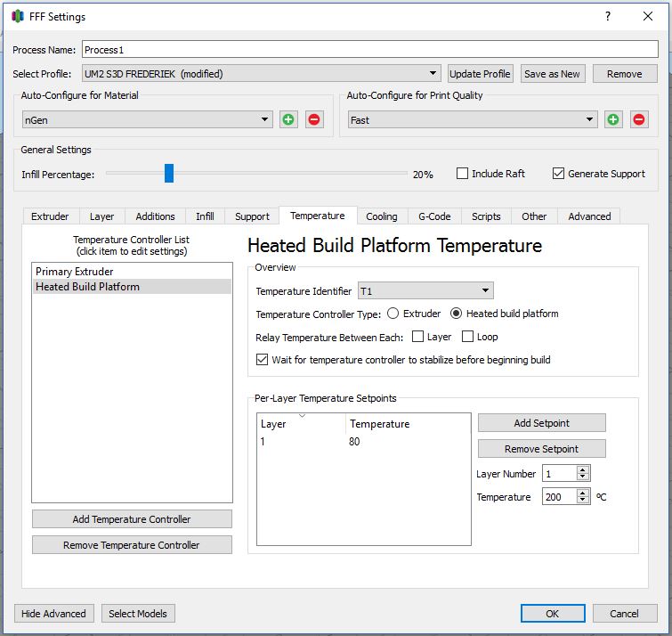Toggle relay temperature between each Layer

pyautogui.click(x=418, y=337)
